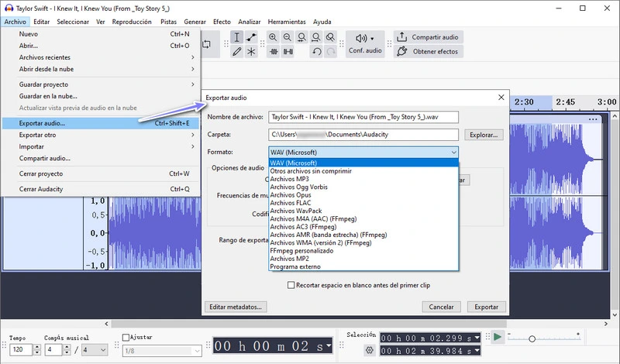Viewport: 620px width, 364px height.
Task: Click the Undo arrow icon
Action: click(316, 51)
